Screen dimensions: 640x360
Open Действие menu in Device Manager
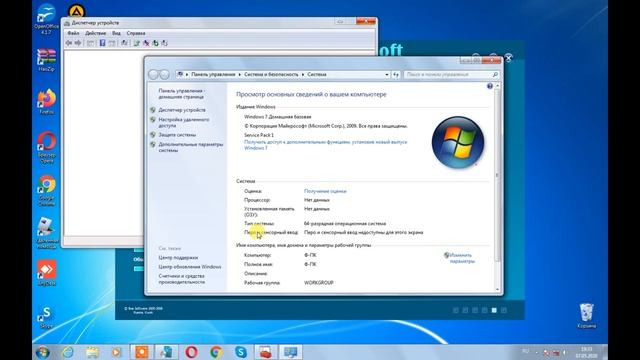96,33
